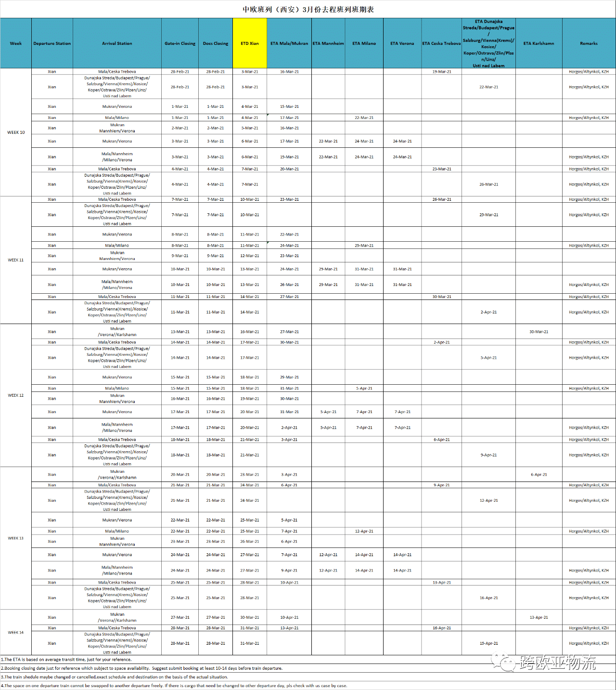The image size is (616, 690).
Task: Select '19-Mar-21' in the ETA Ceska Trebova column
Action: (441, 72)
